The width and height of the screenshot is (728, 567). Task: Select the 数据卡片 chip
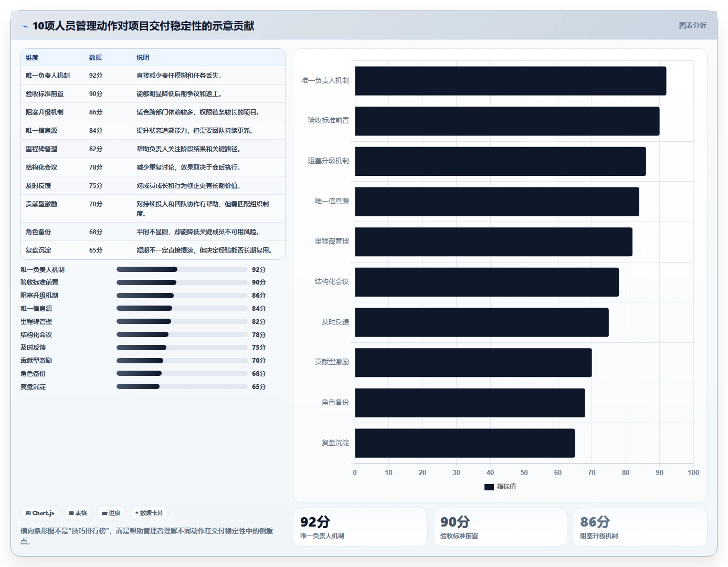click(x=149, y=513)
